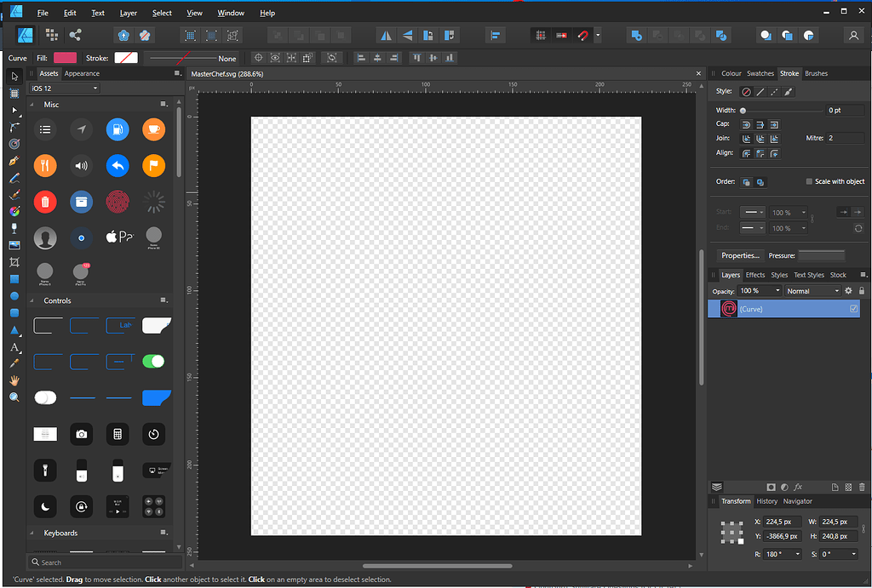Flip the selection vertically
Image resolution: width=872 pixels, height=588 pixels.
click(408, 35)
